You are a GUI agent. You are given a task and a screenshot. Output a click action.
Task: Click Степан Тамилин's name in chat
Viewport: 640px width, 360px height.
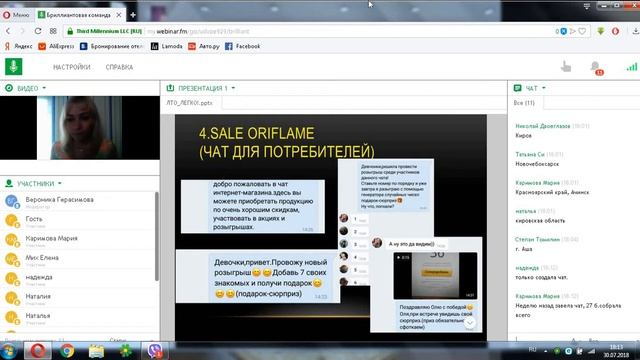click(x=537, y=240)
